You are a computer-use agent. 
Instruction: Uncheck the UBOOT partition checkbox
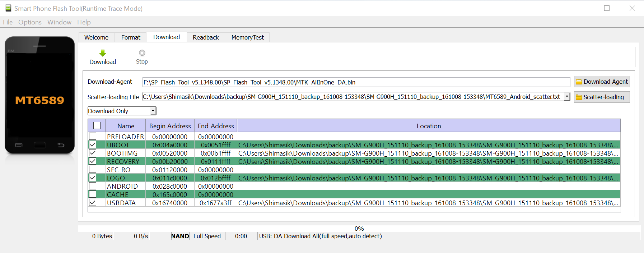point(93,145)
